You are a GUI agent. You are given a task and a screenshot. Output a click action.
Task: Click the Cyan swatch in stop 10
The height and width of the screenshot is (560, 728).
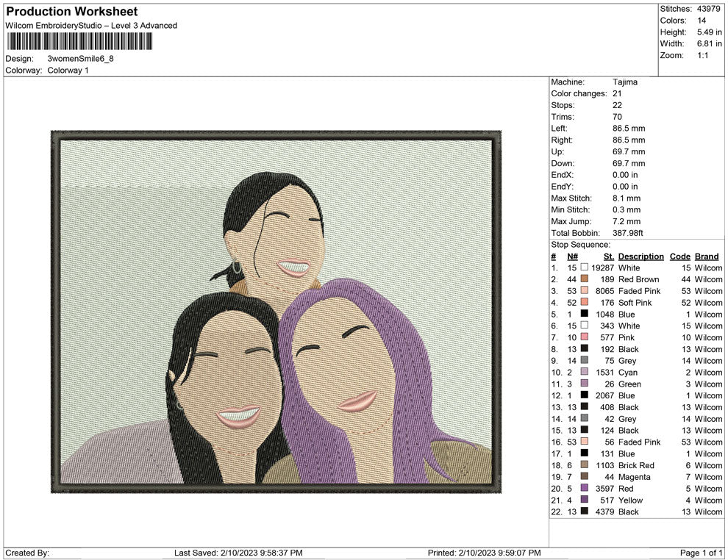585,373
